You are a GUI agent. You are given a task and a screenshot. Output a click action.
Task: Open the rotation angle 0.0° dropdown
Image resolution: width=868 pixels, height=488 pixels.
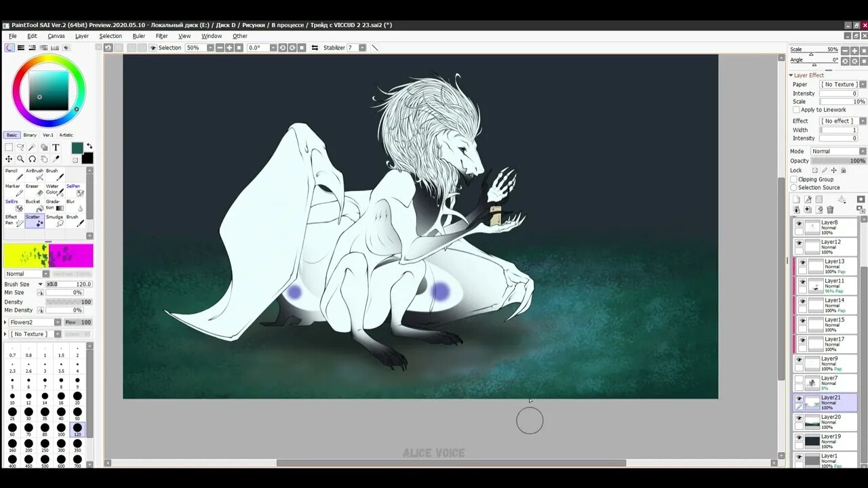[273, 47]
